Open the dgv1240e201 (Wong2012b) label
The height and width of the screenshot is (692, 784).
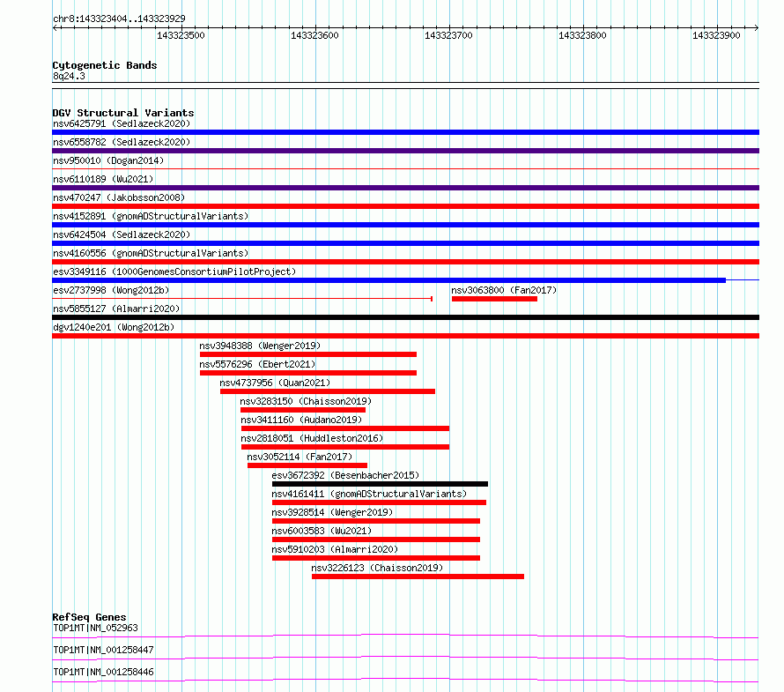pos(114,327)
